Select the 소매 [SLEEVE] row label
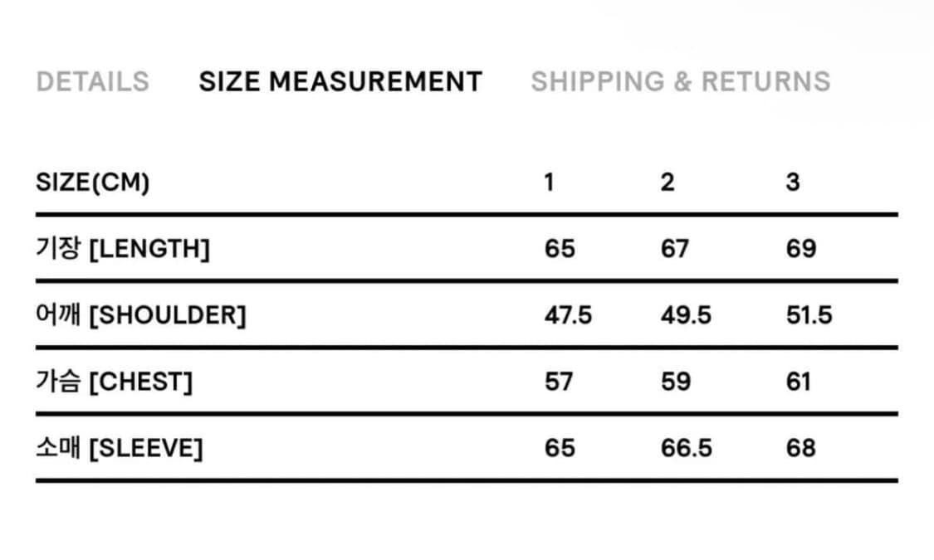 (120, 448)
